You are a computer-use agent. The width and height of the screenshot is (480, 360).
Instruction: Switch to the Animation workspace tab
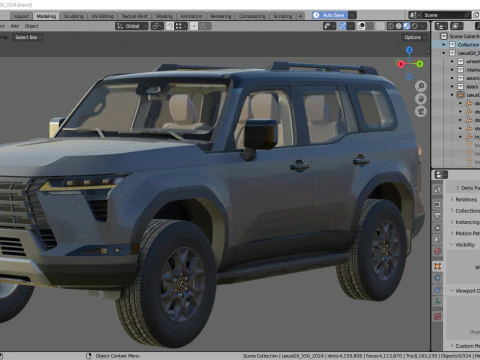[x=191, y=16]
